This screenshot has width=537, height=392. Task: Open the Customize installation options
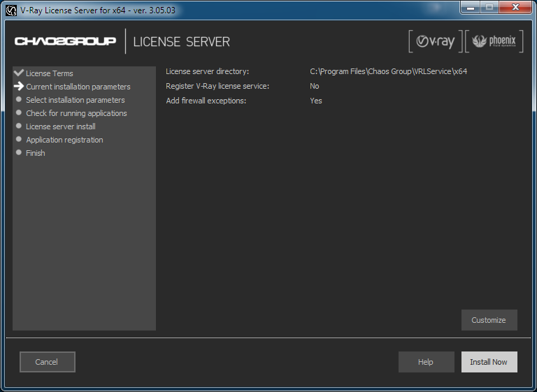click(489, 320)
